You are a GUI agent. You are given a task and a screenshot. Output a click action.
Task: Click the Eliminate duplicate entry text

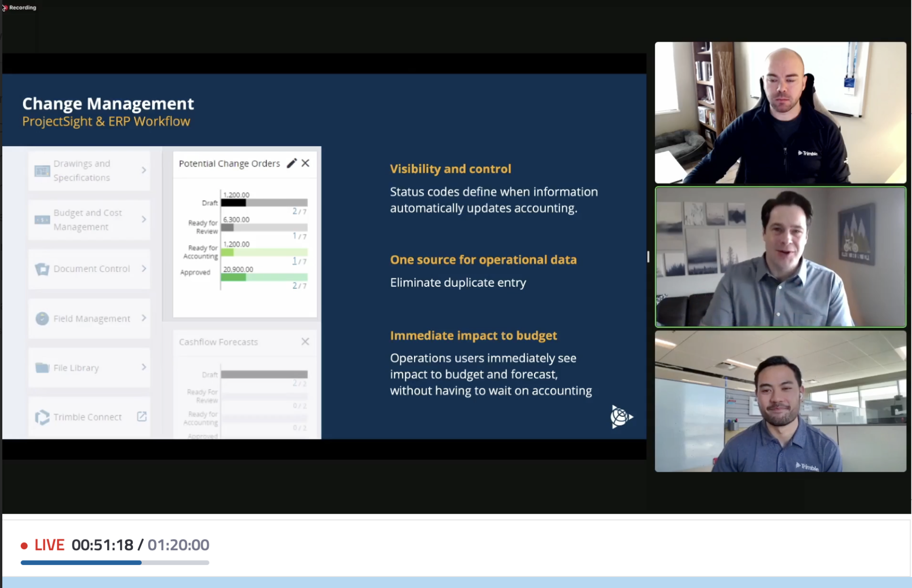coord(458,282)
